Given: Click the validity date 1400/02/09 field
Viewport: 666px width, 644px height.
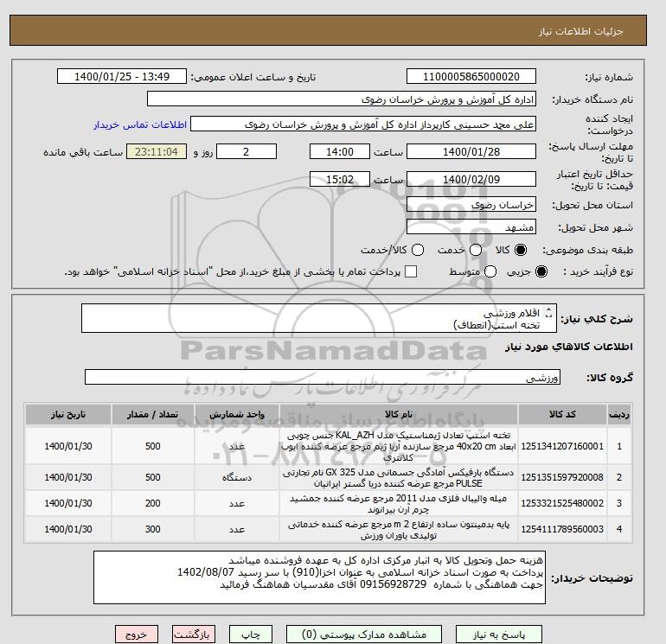Looking at the screenshot, I should (x=471, y=179).
